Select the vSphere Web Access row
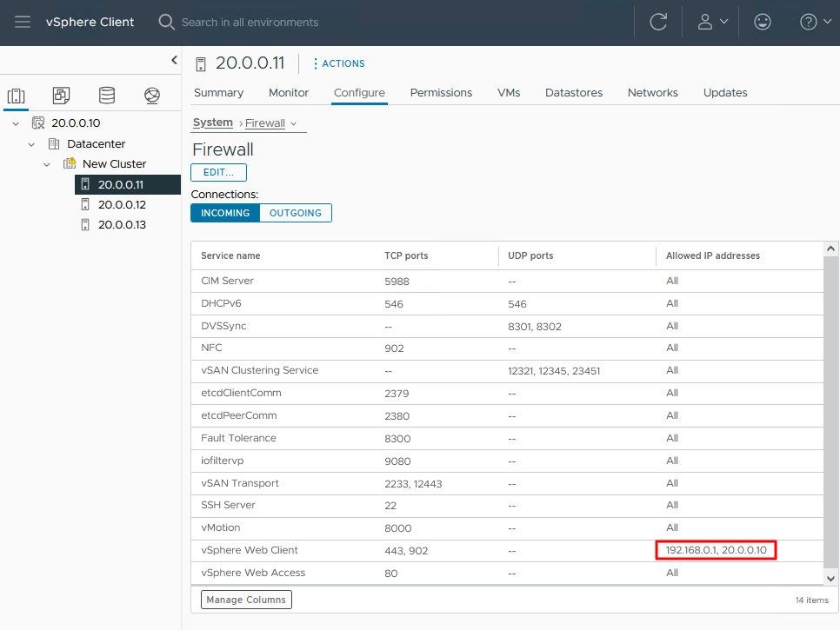Screen dimensions: 840x630 coord(507,574)
